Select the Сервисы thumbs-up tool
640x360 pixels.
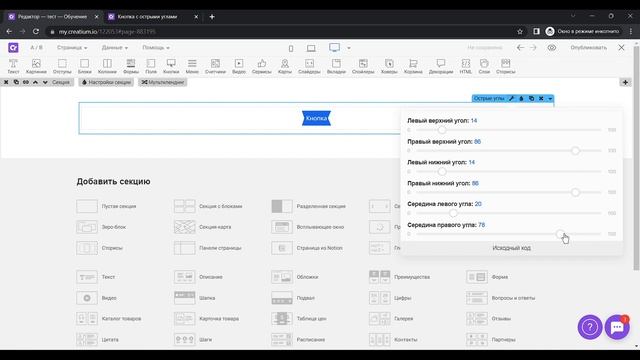click(x=262, y=66)
